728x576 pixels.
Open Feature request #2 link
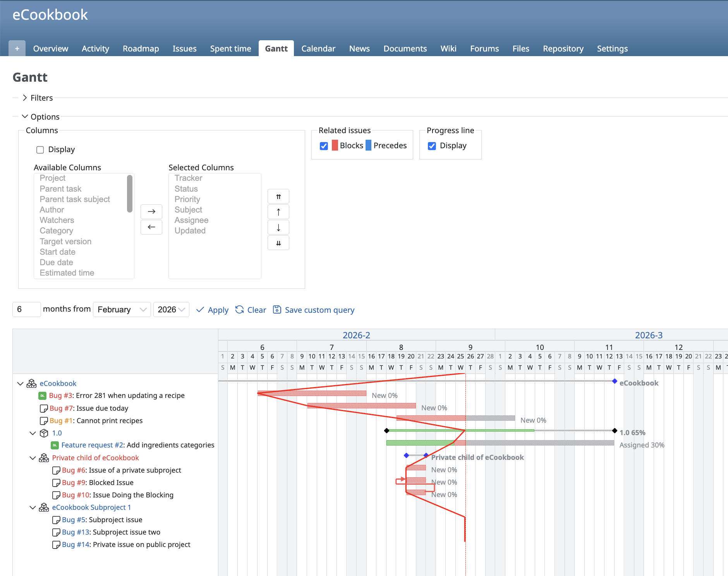pyautogui.click(x=92, y=445)
